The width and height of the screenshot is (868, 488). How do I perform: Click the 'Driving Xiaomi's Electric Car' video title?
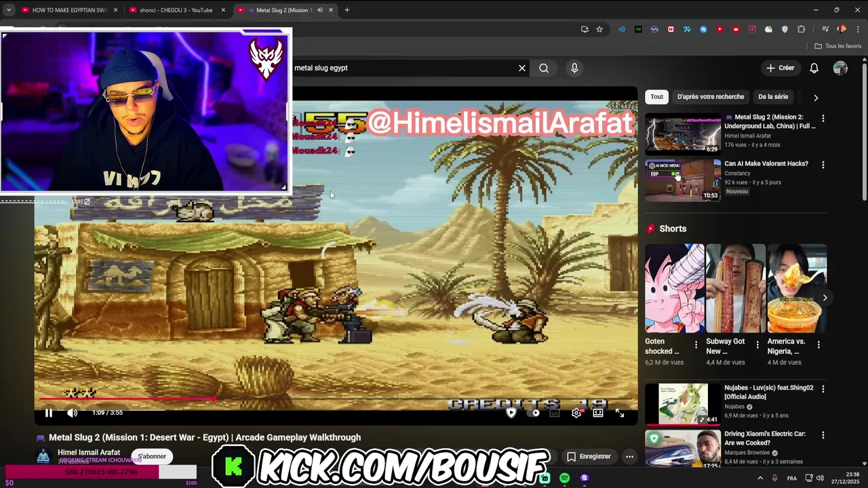point(765,439)
